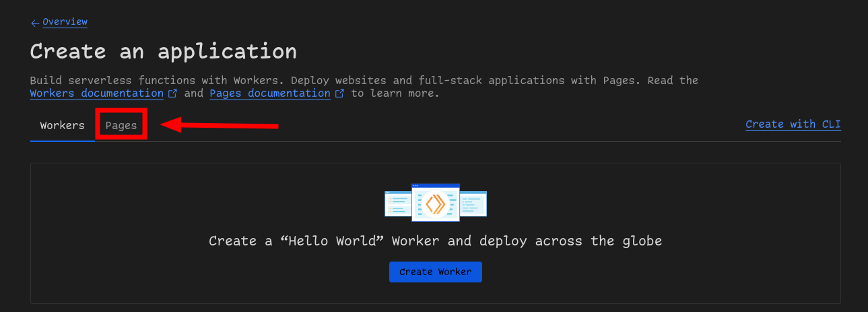
Task: Click the Create Worker button
Action: (436, 272)
